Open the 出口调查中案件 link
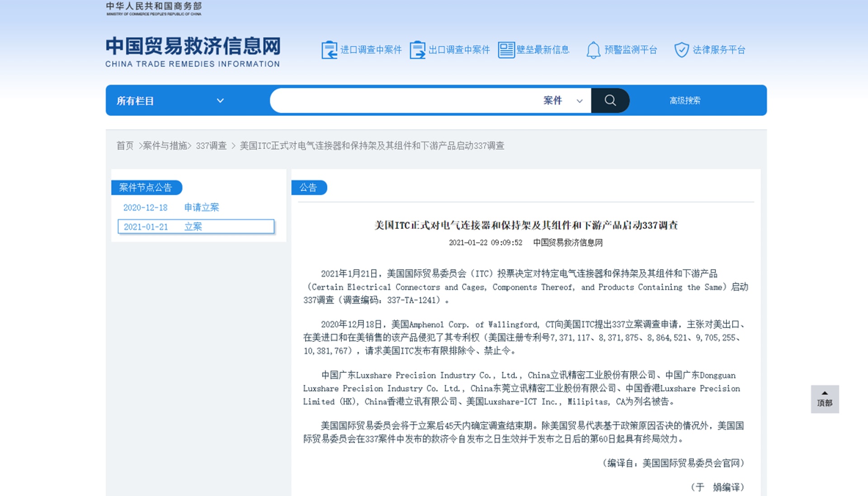The height and width of the screenshot is (496, 868). (459, 50)
